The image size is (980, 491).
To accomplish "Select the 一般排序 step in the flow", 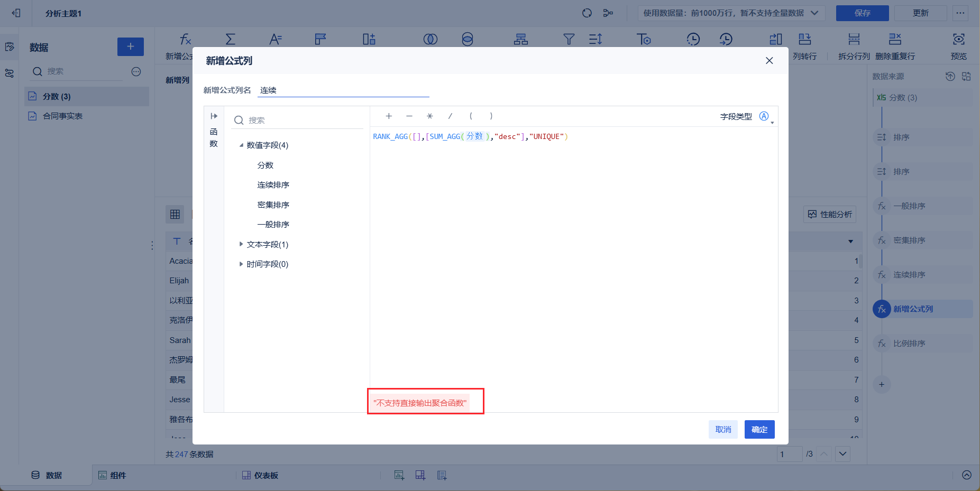I will 923,206.
